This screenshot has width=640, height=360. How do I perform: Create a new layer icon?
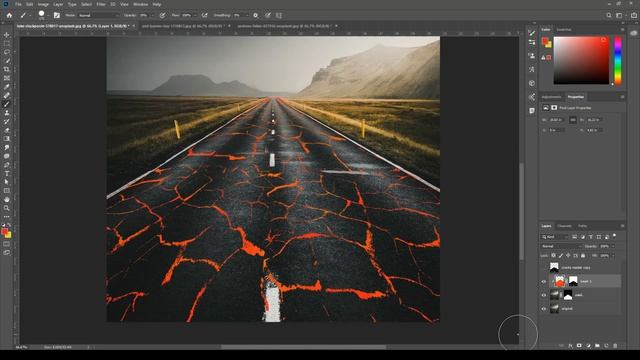click(606, 346)
